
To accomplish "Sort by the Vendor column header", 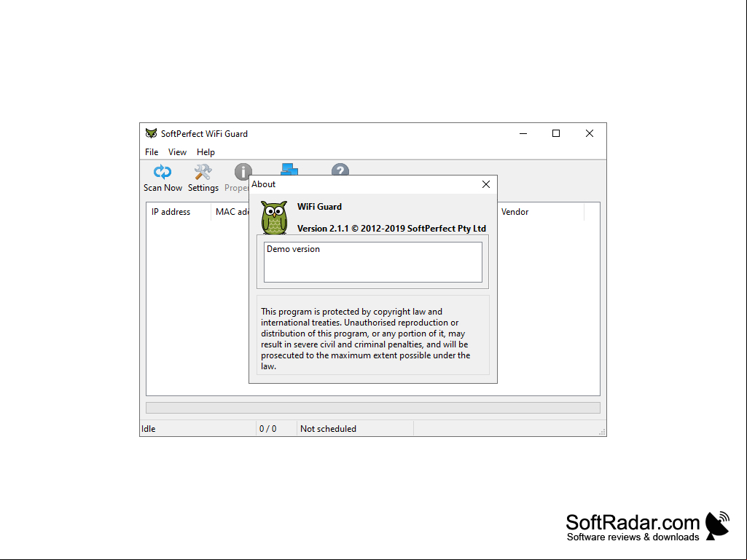I will [x=541, y=212].
